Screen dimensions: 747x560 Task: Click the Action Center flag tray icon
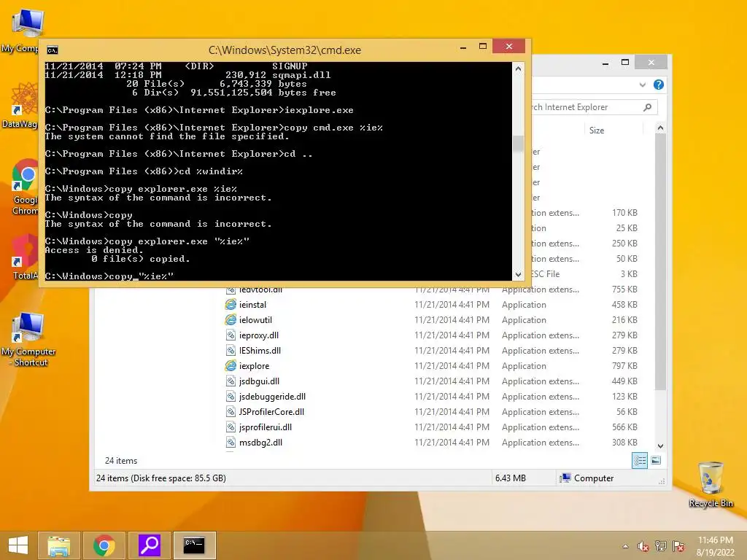tap(678, 546)
